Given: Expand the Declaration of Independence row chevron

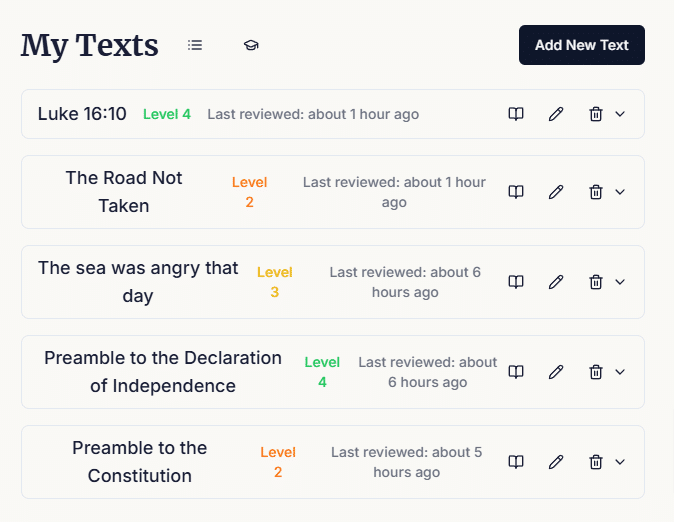Looking at the screenshot, I should (x=620, y=372).
